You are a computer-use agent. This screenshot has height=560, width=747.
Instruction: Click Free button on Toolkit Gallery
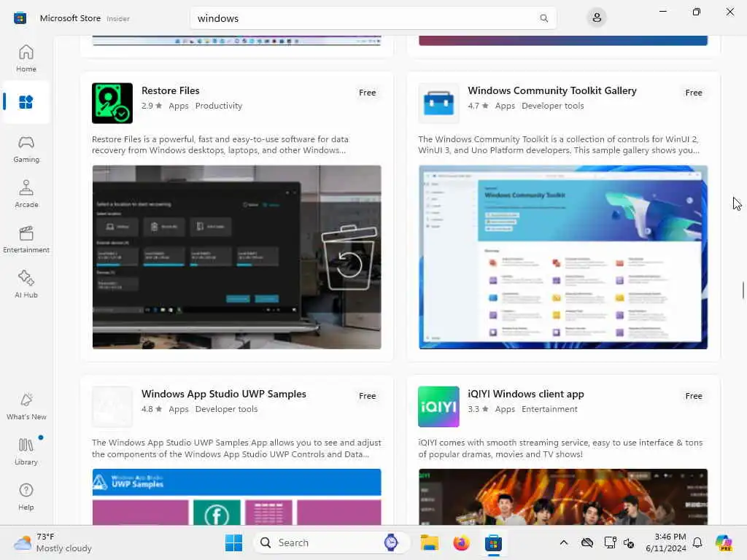click(694, 93)
